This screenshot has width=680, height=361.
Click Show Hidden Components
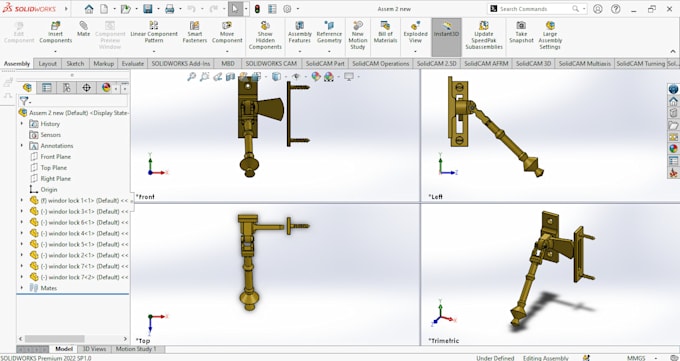click(265, 36)
